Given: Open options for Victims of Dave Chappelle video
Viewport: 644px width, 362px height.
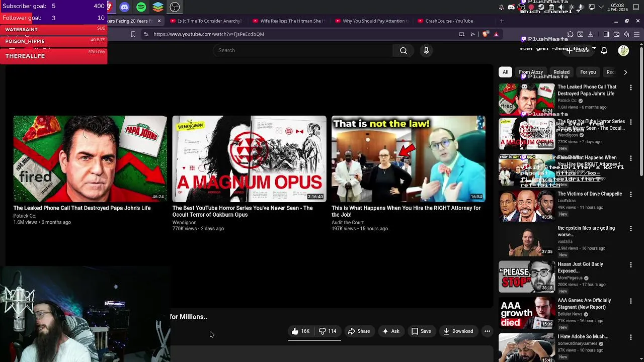Looking at the screenshot, I should pos(630,195).
